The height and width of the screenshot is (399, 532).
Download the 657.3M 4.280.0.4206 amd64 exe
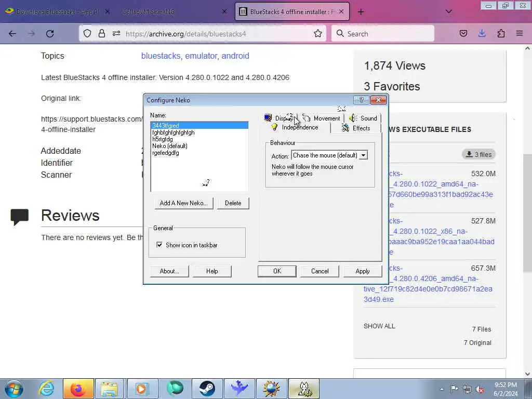point(428,284)
